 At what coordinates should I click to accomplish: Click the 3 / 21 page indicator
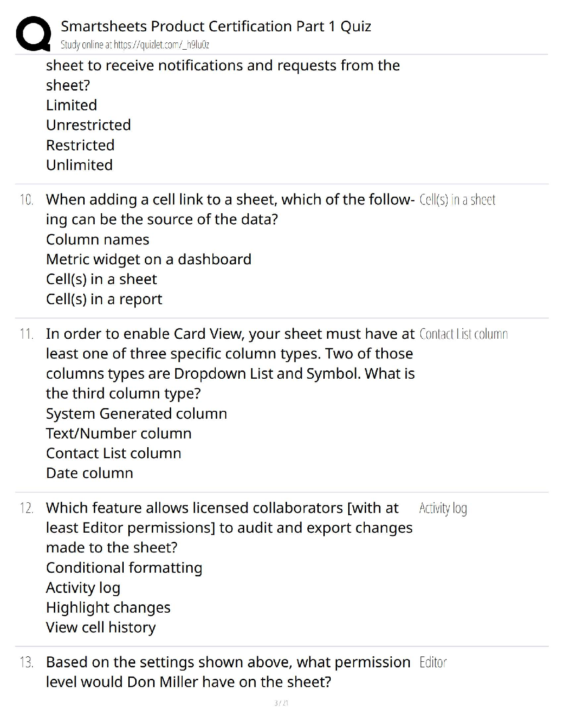tap(281, 703)
